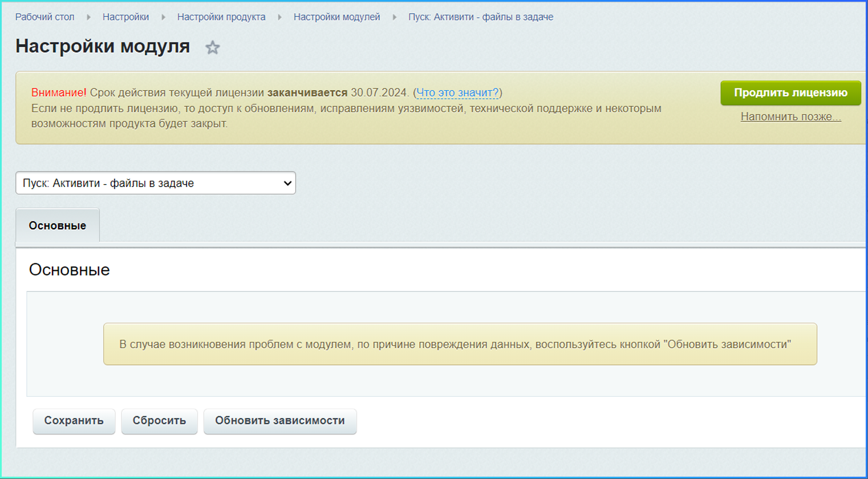Open the Что это значит? link
The image size is (868, 479).
[x=457, y=93]
